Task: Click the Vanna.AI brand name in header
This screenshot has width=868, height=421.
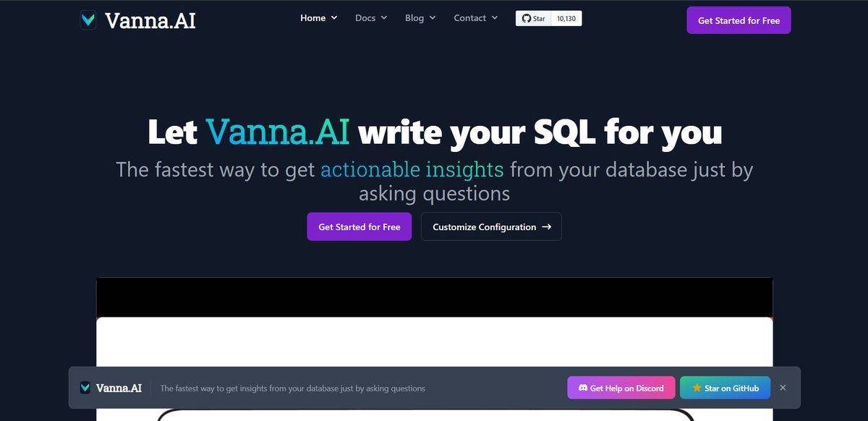Action: (x=150, y=20)
